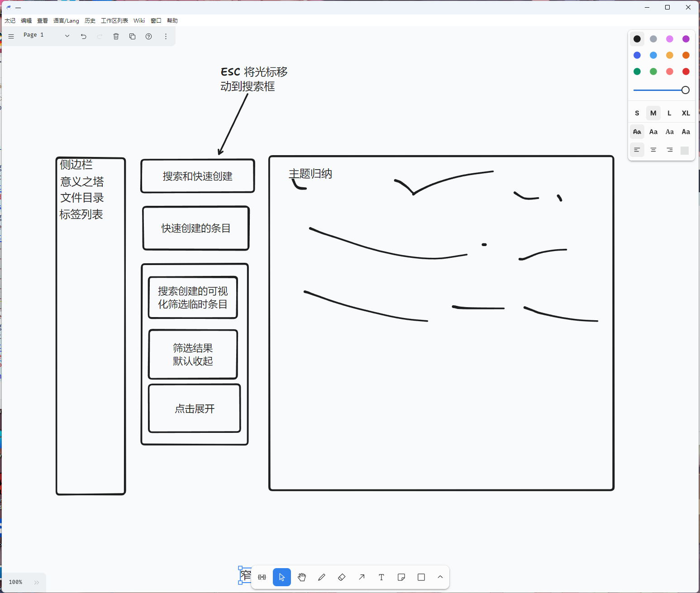Pick the light green color swatch
This screenshot has height=593, width=700.
[653, 71]
